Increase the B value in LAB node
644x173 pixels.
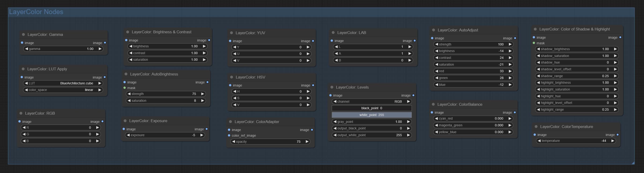pos(410,60)
